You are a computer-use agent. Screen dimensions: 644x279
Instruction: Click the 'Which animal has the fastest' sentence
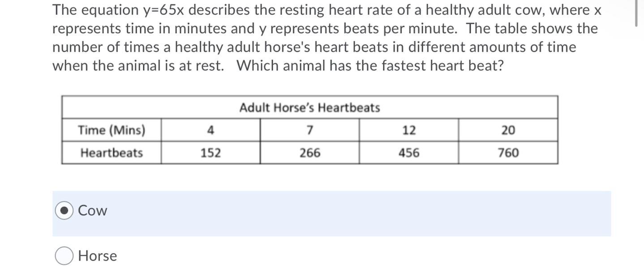[x=370, y=65]
